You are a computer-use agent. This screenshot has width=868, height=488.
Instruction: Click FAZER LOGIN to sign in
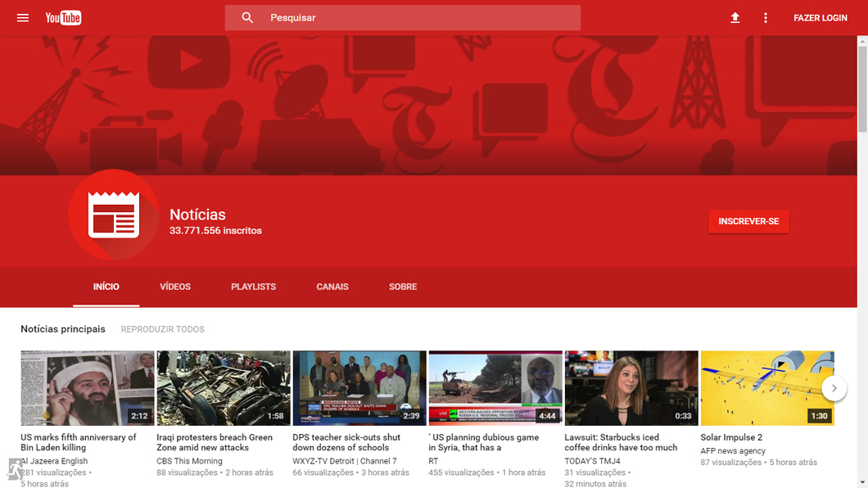(821, 18)
